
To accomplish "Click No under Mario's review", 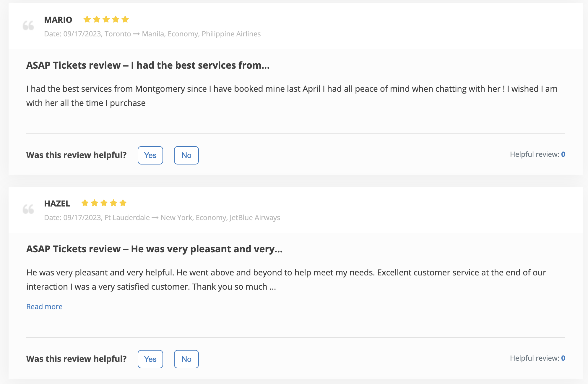I will pos(186,155).
